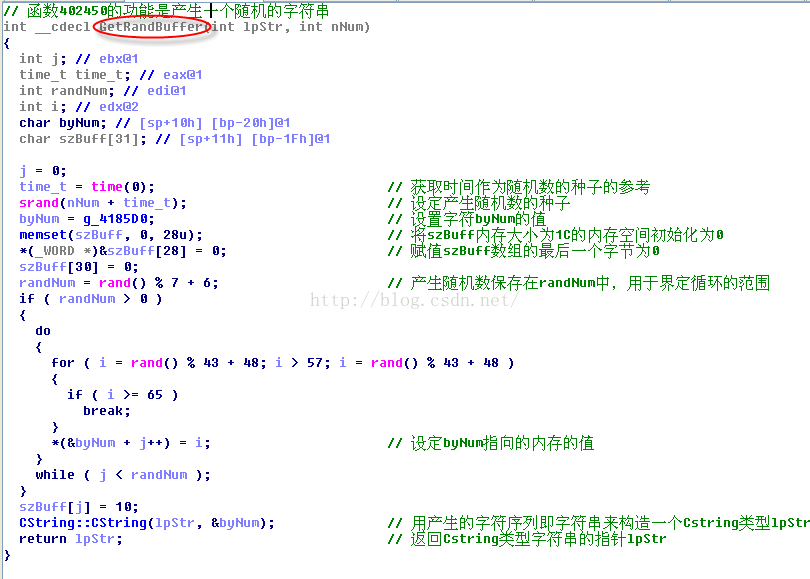The width and height of the screenshot is (810, 579).
Task: Click the comment about returning CString pointer
Action: click(527, 539)
